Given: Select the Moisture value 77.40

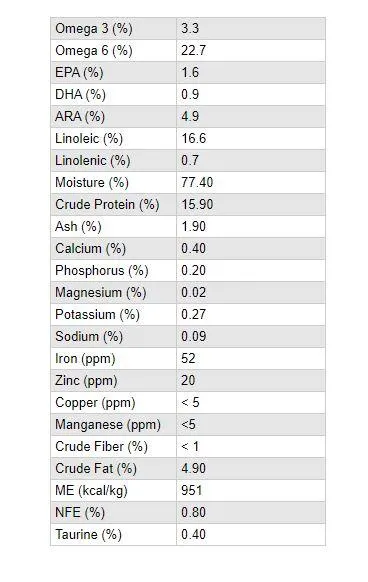Looking at the screenshot, I should point(197,182).
